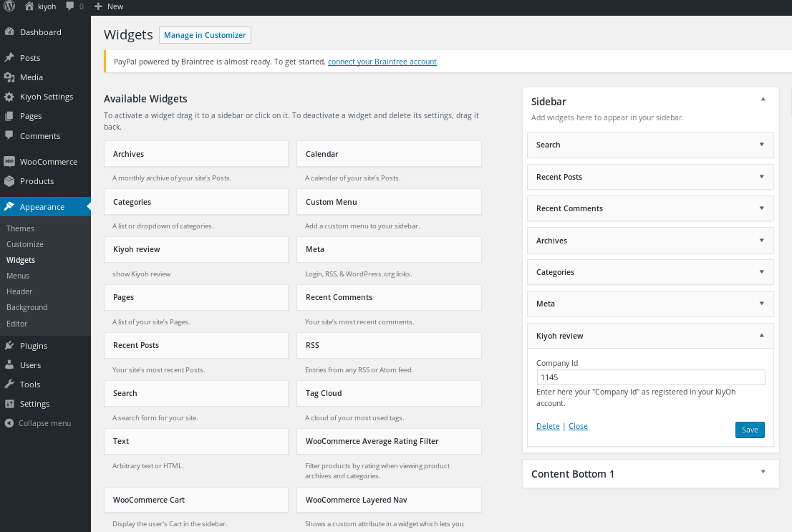
Task: Select the available Text widget
Action: pos(196,441)
